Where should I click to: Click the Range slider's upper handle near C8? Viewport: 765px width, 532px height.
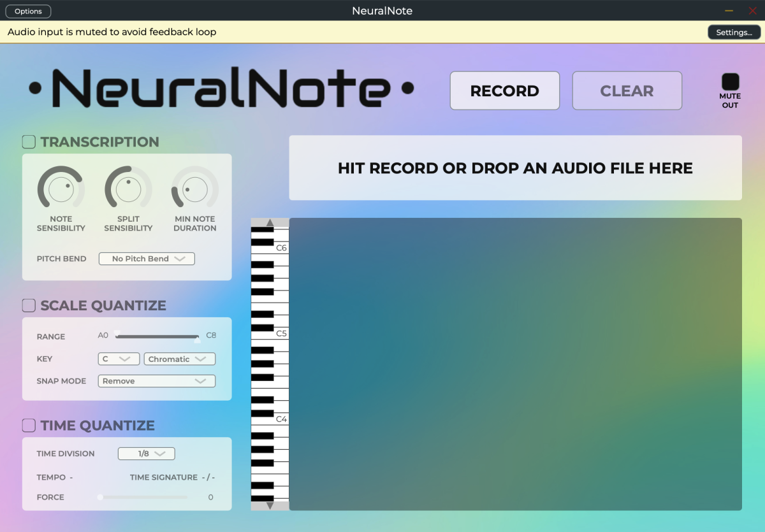pyautogui.click(x=197, y=339)
